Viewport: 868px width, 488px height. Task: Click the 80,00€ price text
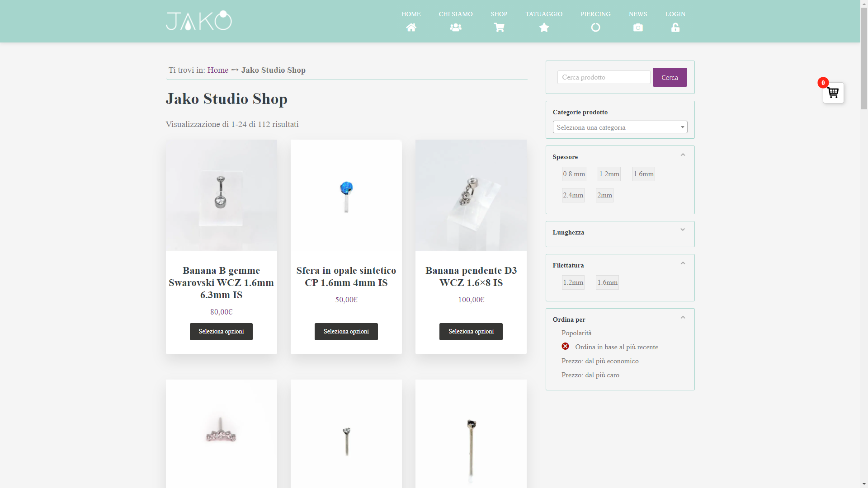point(221,312)
